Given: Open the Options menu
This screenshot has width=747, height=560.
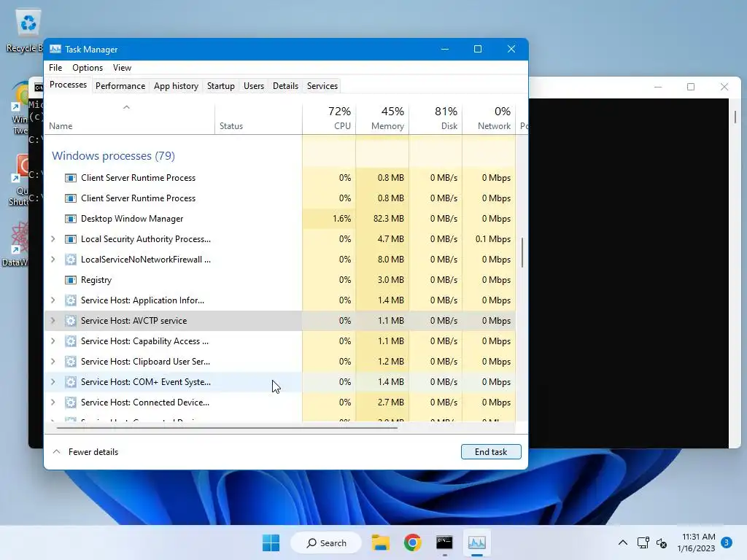Looking at the screenshot, I should (88, 68).
